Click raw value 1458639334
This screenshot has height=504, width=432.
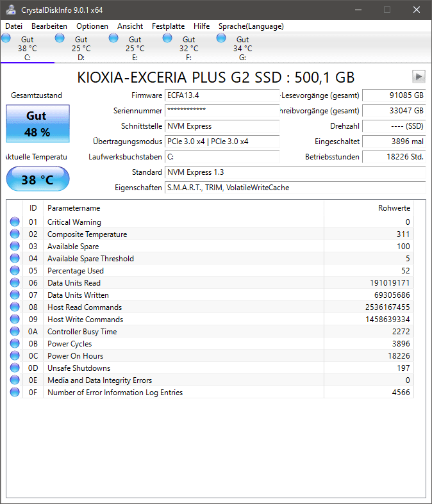point(387,320)
